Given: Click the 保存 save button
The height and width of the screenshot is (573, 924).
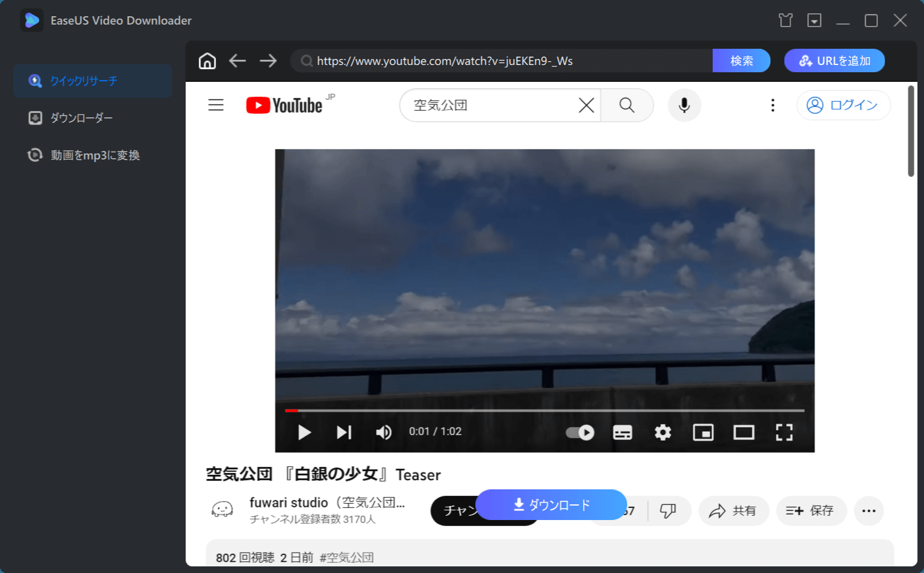Looking at the screenshot, I should point(811,511).
